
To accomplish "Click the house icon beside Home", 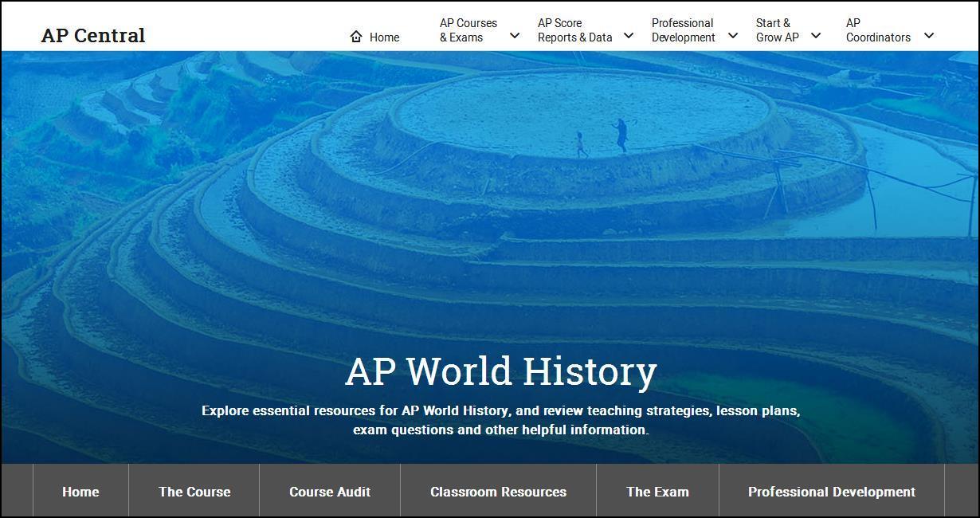I will 356,37.
